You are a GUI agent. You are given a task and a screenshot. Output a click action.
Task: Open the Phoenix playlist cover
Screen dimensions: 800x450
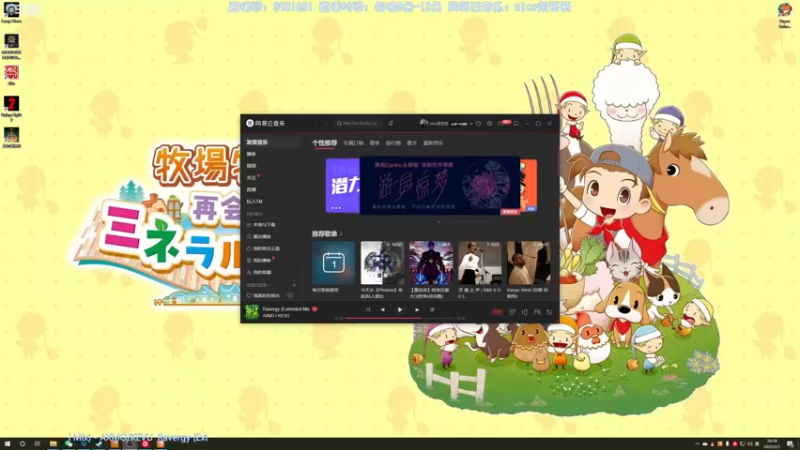(382, 263)
